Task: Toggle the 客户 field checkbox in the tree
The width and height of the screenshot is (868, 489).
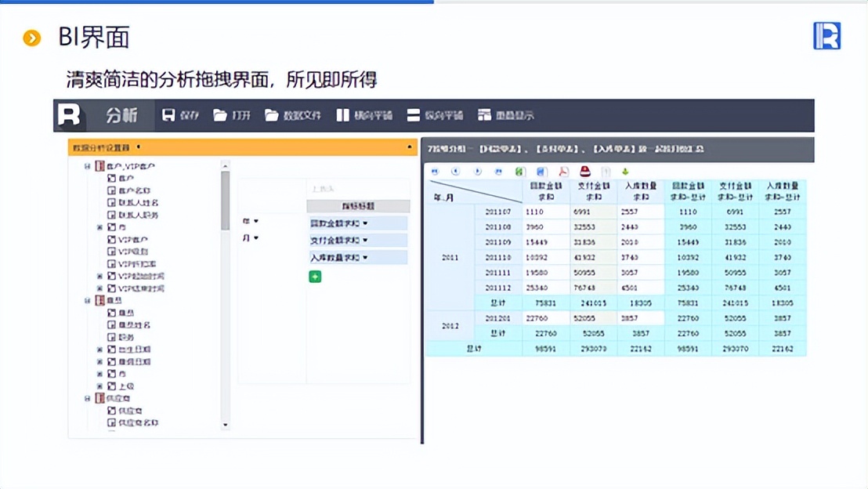Action: click(x=114, y=179)
